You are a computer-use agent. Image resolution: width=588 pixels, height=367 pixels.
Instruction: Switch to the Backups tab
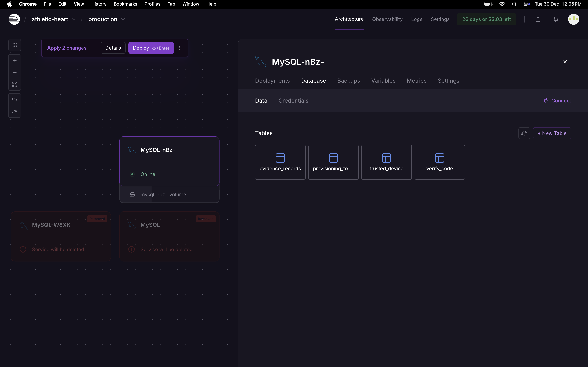tap(348, 81)
